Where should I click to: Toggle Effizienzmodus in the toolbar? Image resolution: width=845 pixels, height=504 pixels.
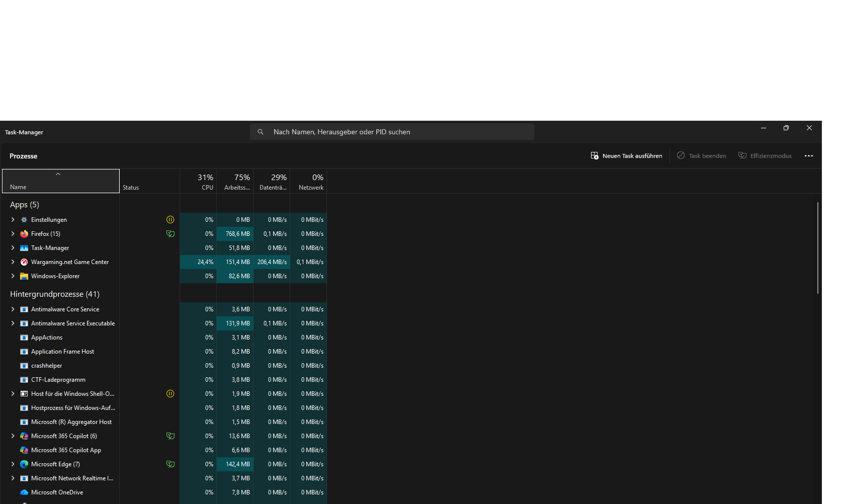click(765, 156)
